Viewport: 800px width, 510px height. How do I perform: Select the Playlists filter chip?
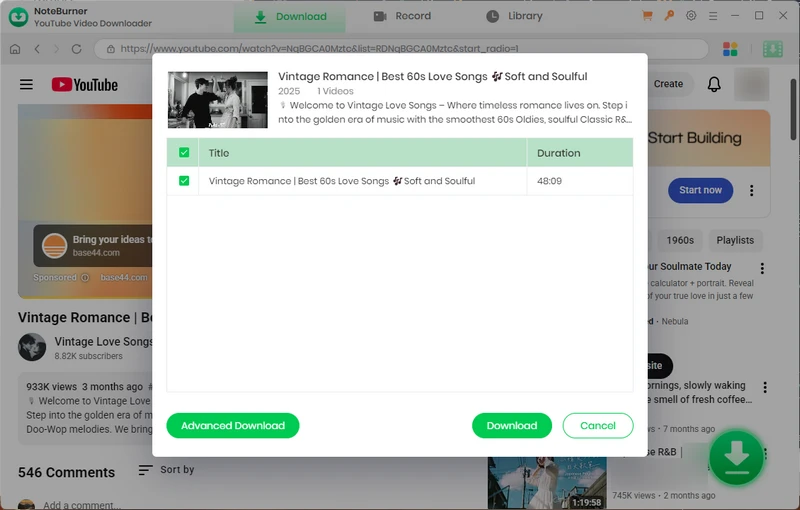pyautogui.click(x=735, y=240)
